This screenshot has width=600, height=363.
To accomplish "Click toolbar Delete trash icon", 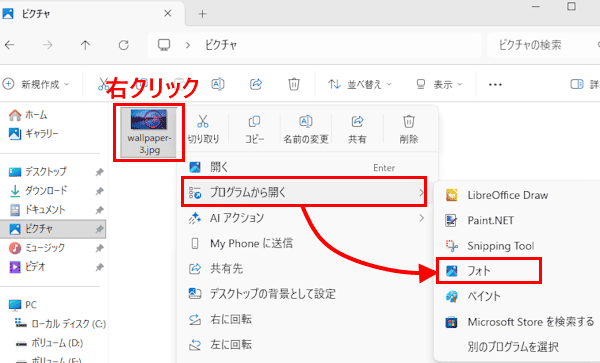I will 293,84.
